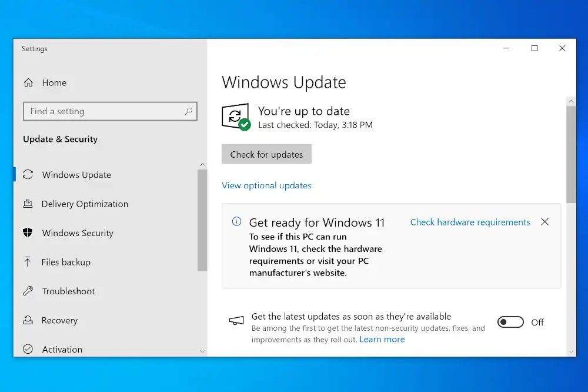This screenshot has width=588, height=392.
Task: Click the update status checkmark icon
Action: click(x=235, y=116)
